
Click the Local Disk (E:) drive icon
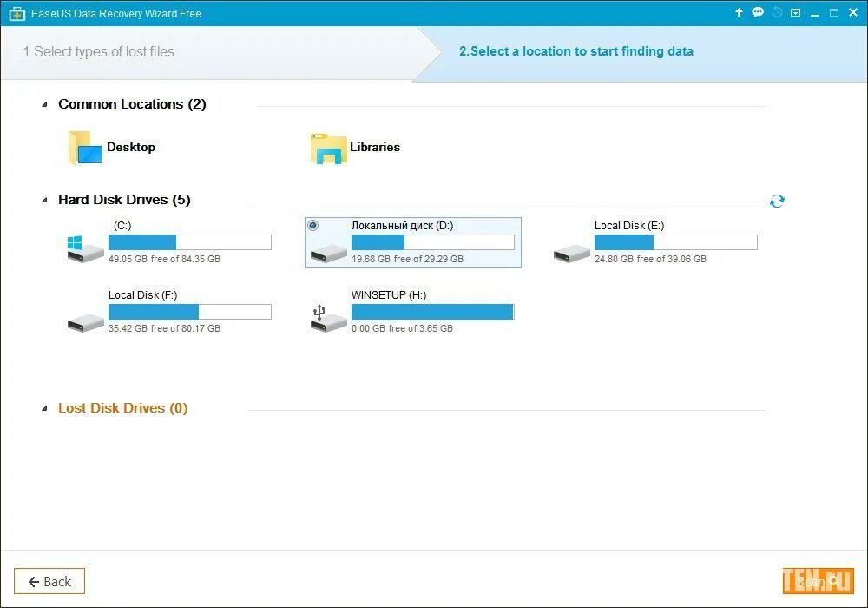coord(572,254)
